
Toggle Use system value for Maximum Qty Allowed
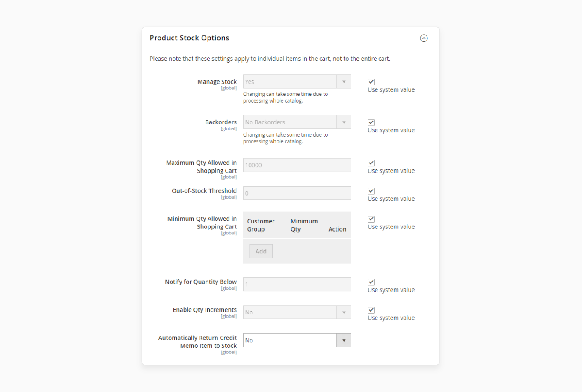[371, 163]
